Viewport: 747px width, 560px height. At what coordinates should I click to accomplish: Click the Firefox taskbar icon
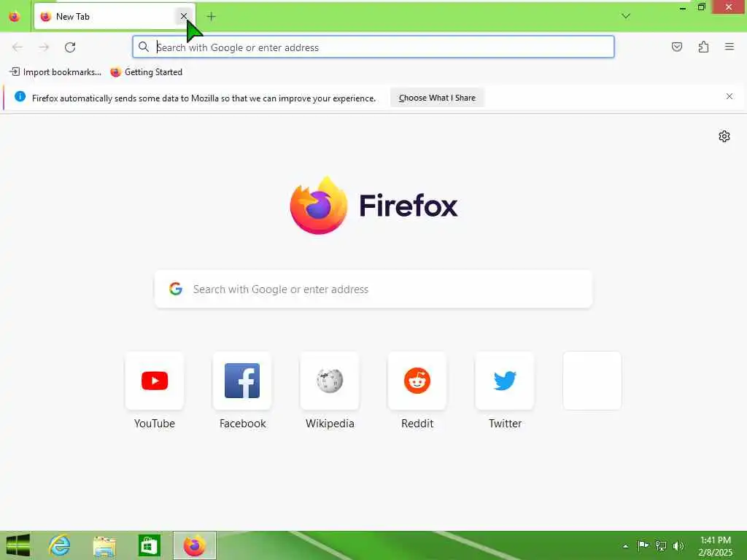(x=194, y=545)
